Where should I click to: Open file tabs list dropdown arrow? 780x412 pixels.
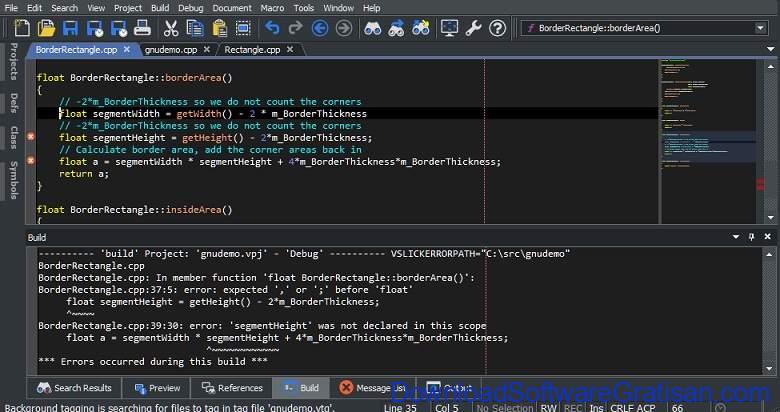[x=771, y=49]
